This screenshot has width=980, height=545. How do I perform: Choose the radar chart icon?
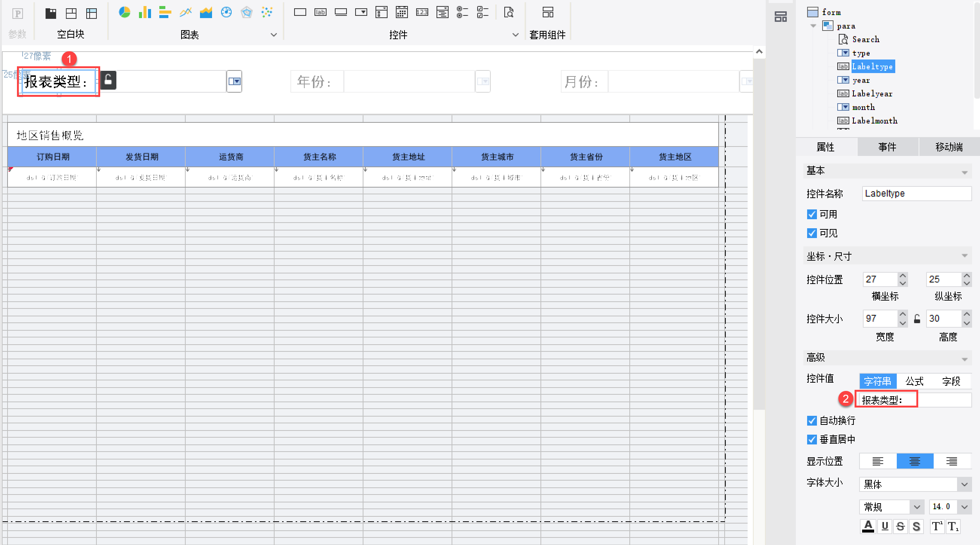click(x=247, y=12)
